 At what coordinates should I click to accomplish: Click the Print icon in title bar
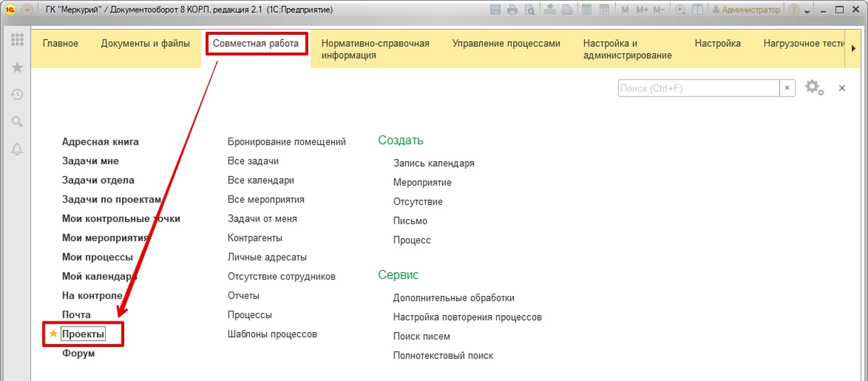point(512,10)
